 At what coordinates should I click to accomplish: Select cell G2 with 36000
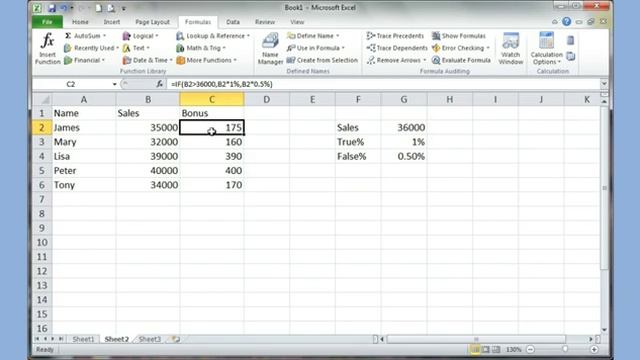click(x=404, y=127)
